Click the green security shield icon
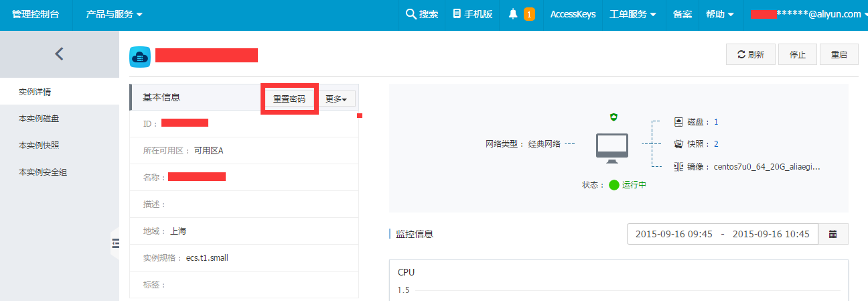The width and height of the screenshot is (868, 301). pos(613,117)
